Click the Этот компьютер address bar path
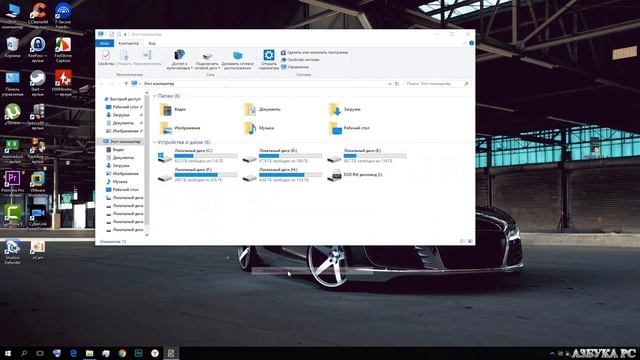Image resolution: width=640 pixels, height=360 pixels. click(158, 84)
